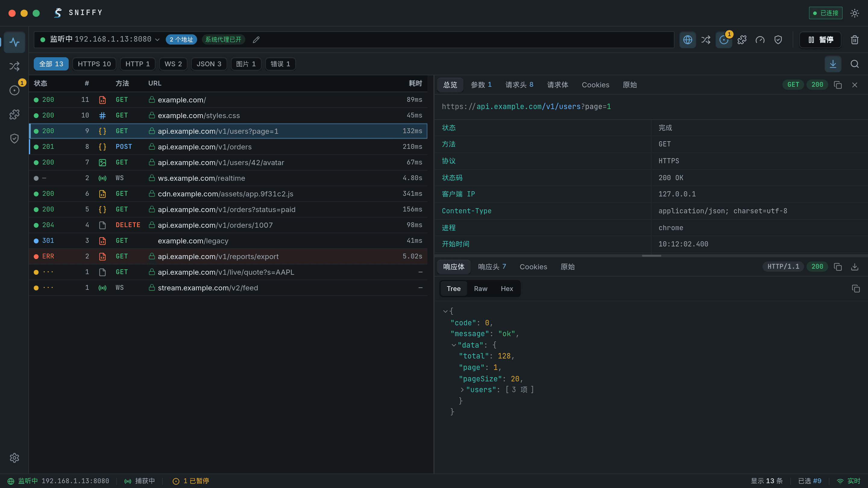The height and width of the screenshot is (488, 868).
Task: Open the traffic activity sidebar icon
Action: click(14, 42)
